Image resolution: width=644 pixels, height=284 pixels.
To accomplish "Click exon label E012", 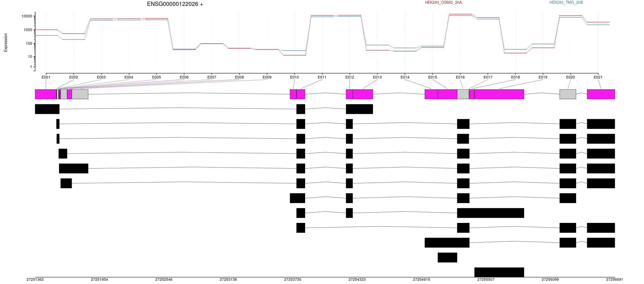I will point(350,77).
